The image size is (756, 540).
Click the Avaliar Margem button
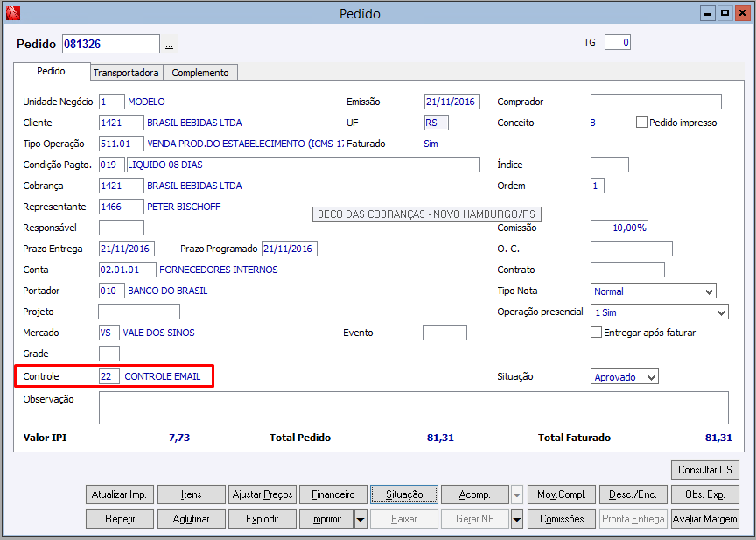[705, 519]
